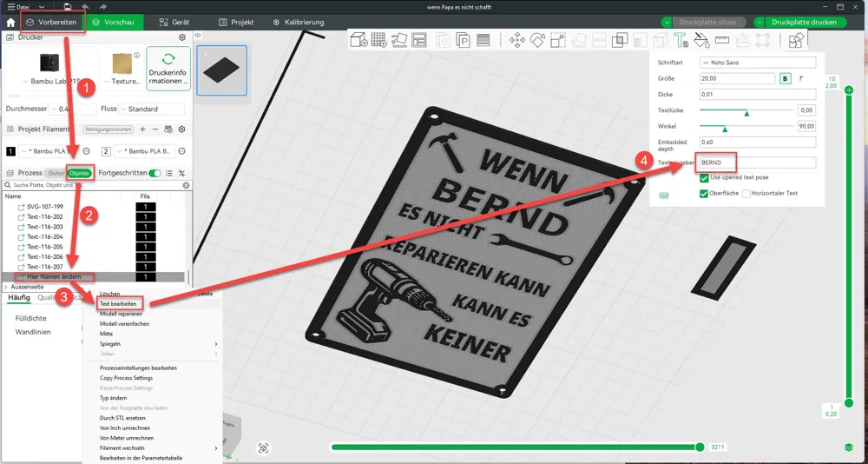Click the Save disk icon in title bar

[68, 7]
